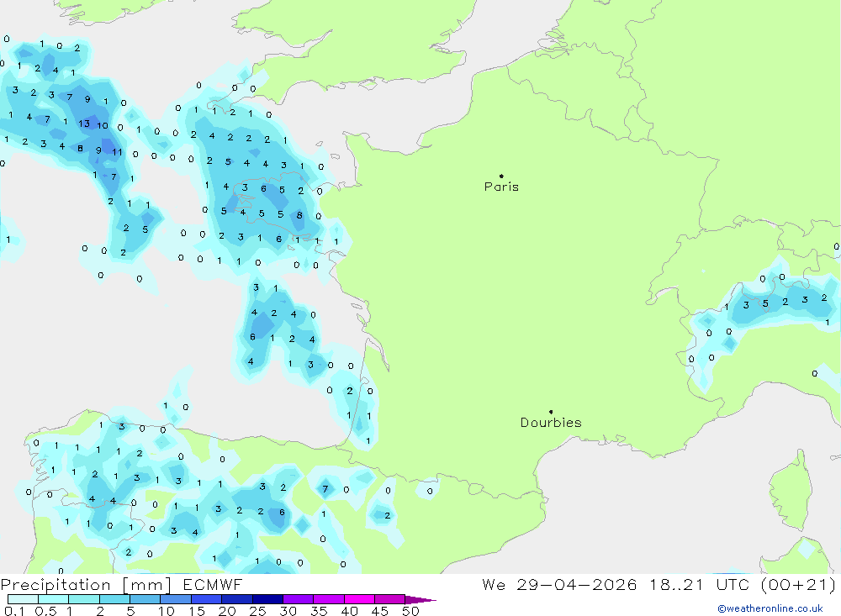Click the legend scale label '30'

(x=288, y=611)
